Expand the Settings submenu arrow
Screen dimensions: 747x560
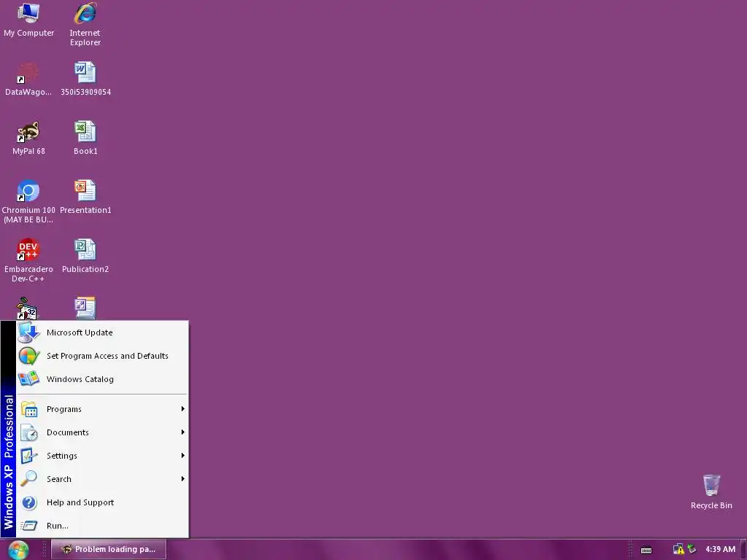[182, 456]
